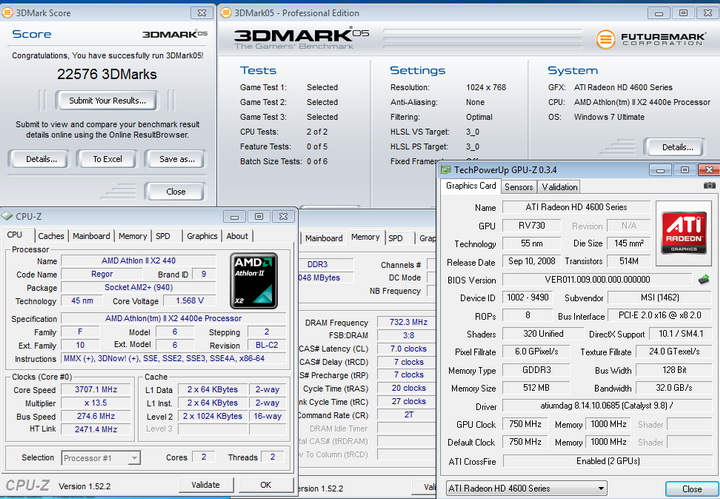
Task: Click the Subvendor MSI (1462) field
Action: tap(660, 297)
